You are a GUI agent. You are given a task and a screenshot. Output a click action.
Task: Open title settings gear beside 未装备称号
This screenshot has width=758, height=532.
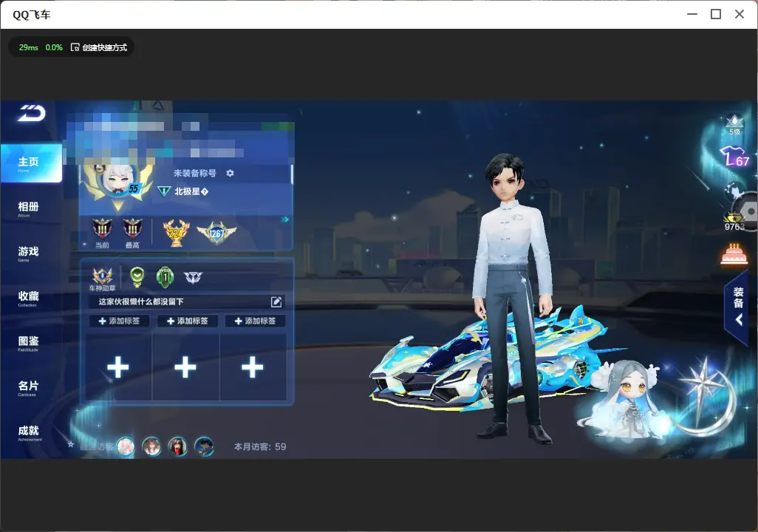pos(230,173)
